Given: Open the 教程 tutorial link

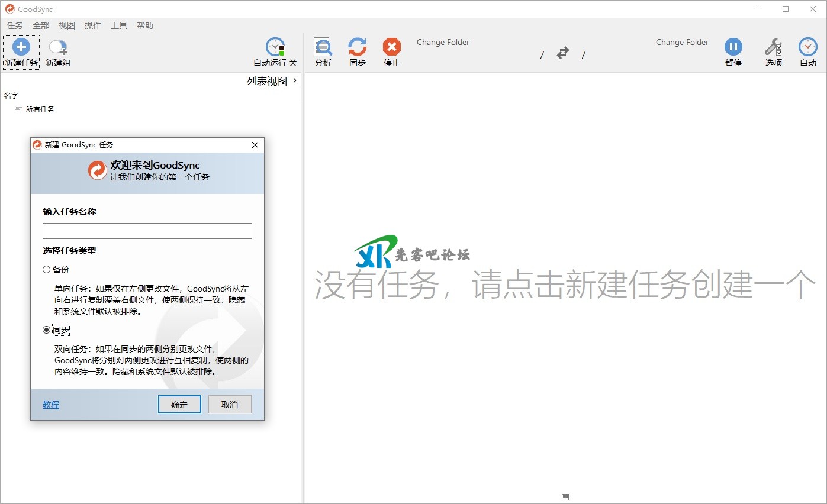Looking at the screenshot, I should point(51,405).
